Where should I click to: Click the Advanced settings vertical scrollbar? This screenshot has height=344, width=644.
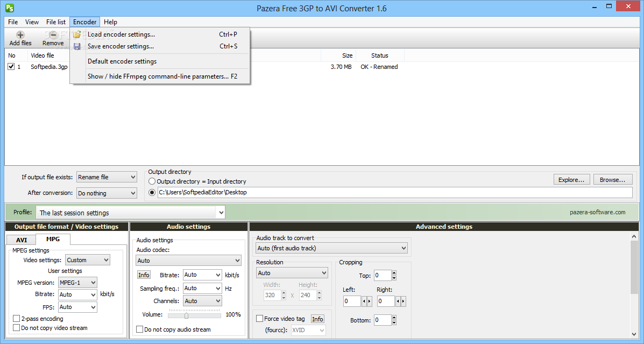[634, 267]
